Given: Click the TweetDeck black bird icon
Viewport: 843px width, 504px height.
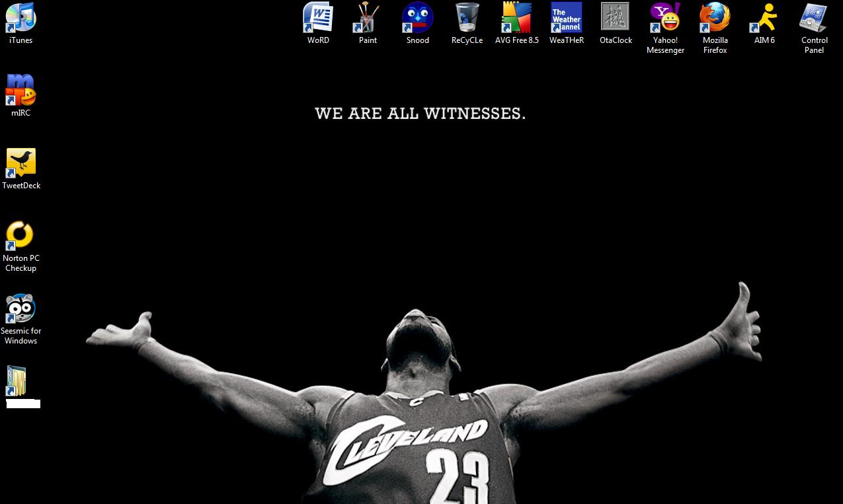Looking at the screenshot, I should click(20, 163).
